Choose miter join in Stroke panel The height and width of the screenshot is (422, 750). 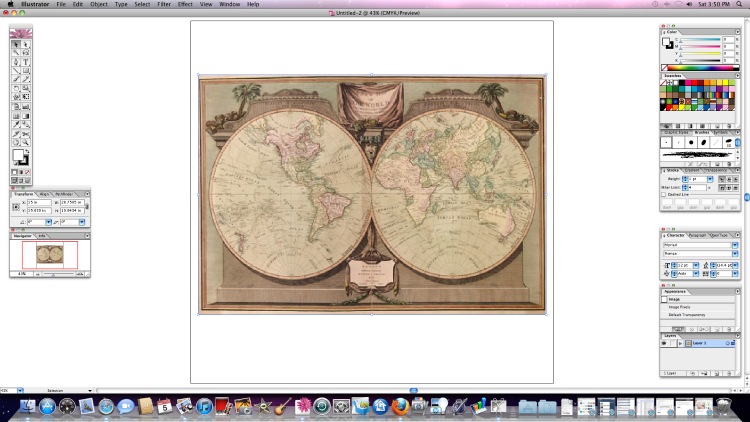(722, 188)
